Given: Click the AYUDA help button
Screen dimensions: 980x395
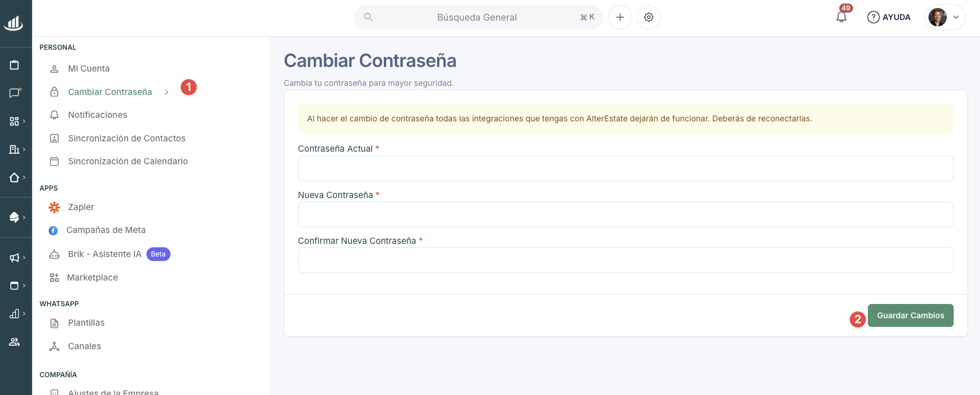Looking at the screenshot, I should pos(889,17).
